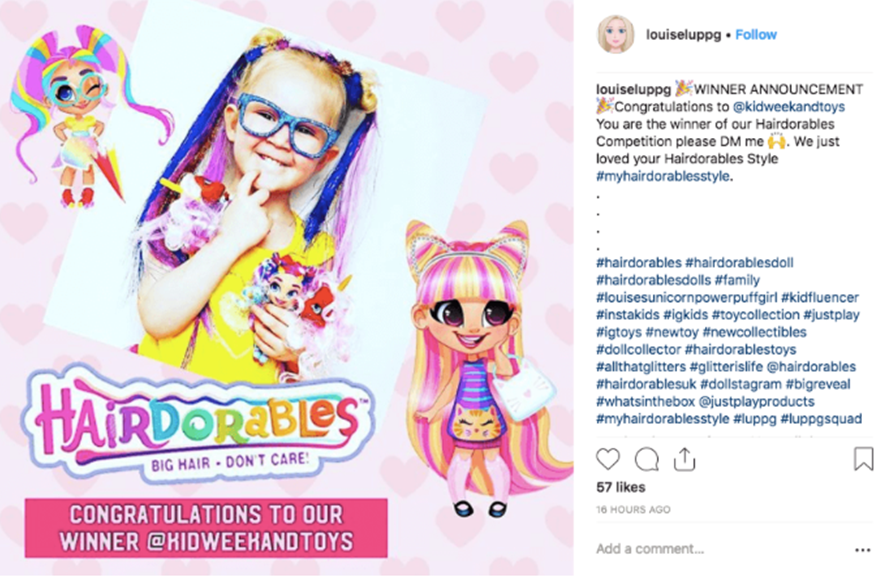Open the three-dot more options menu
Screen dimensions: 893x579
click(863, 550)
